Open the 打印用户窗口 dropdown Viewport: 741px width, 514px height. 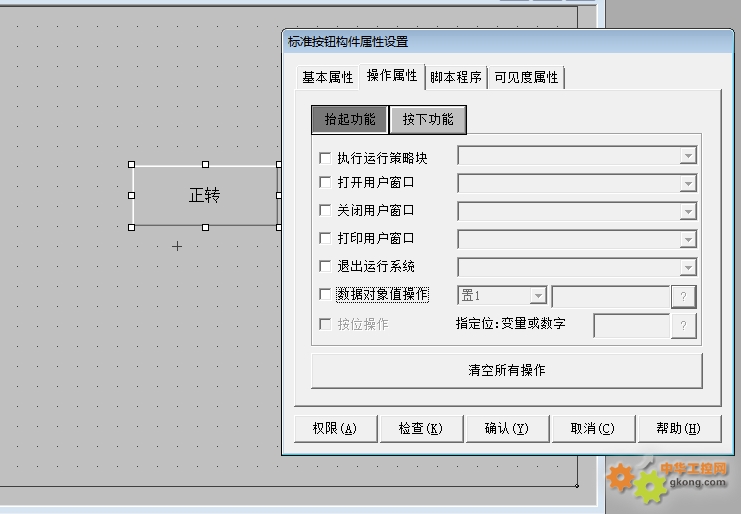click(x=688, y=240)
